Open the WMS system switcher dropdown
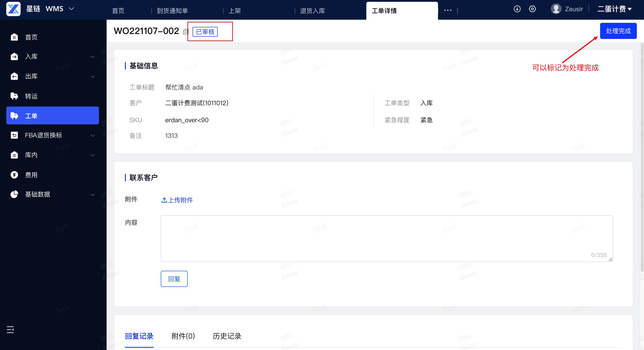 click(x=60, y=9)
